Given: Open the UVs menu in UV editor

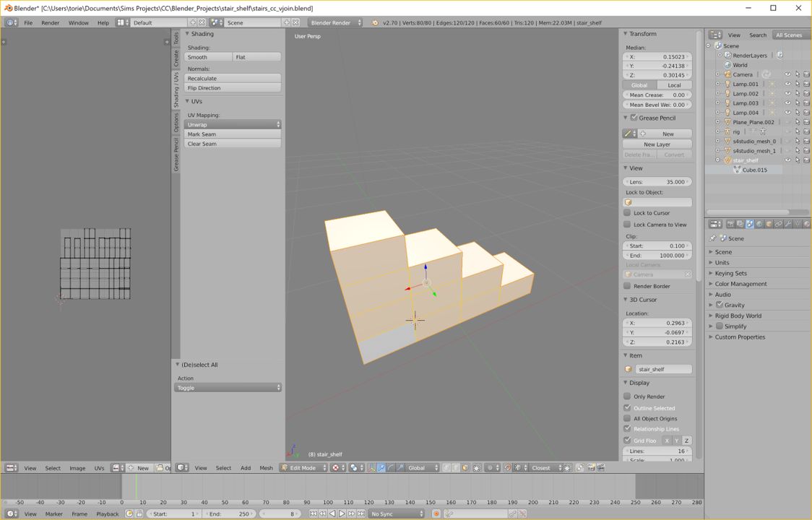Looking at the screenshot, I should pos(100,468).
